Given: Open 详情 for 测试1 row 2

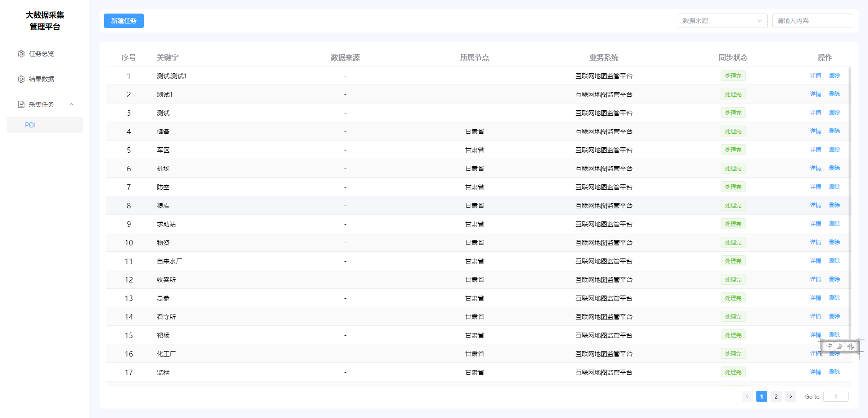Looking at the screenshot, I should click(x=816, y=94).
